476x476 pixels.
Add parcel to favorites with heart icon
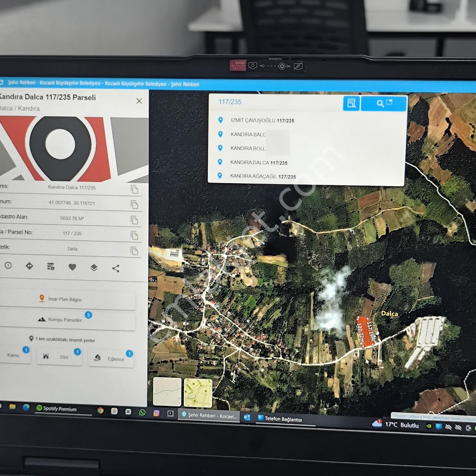(72, 267)
